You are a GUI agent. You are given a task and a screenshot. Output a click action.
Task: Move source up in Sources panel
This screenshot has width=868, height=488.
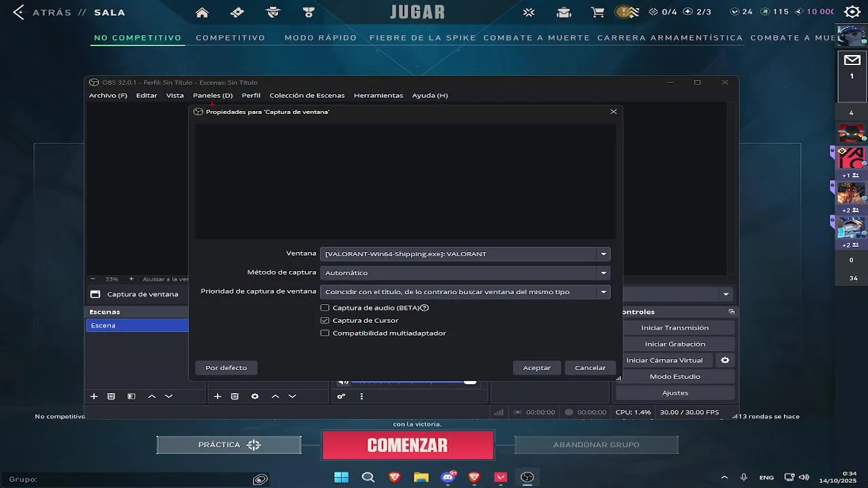click(275, 396)
